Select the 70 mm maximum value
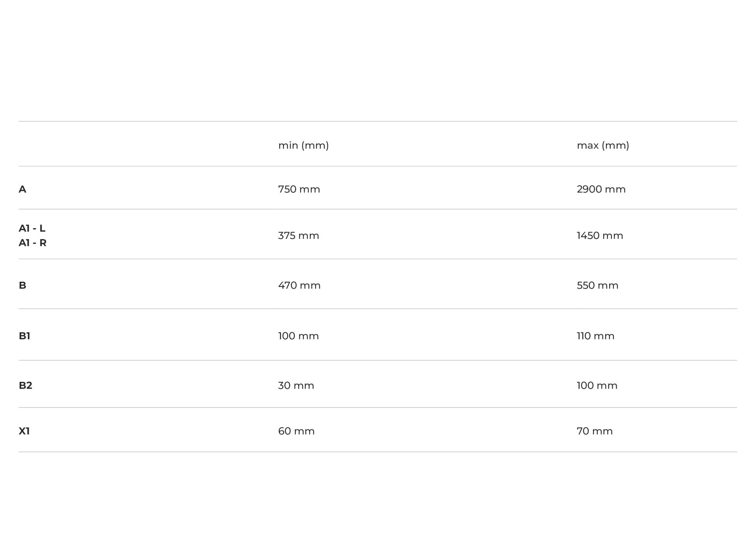This screenshot has height=545, width=756. click(x=595, y=431)
